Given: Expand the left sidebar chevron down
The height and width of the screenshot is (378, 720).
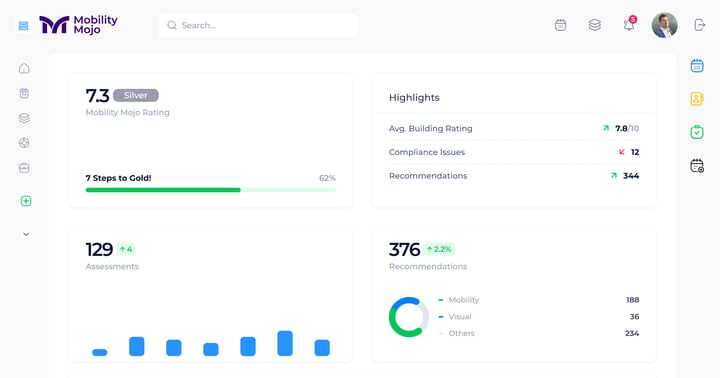Looking at the screenshot, I should pyautogui.click(x=26, y=234).
